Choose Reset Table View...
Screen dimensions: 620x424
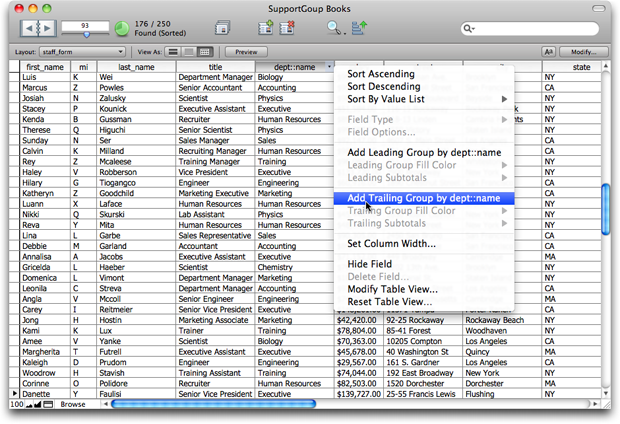(424, 302)
